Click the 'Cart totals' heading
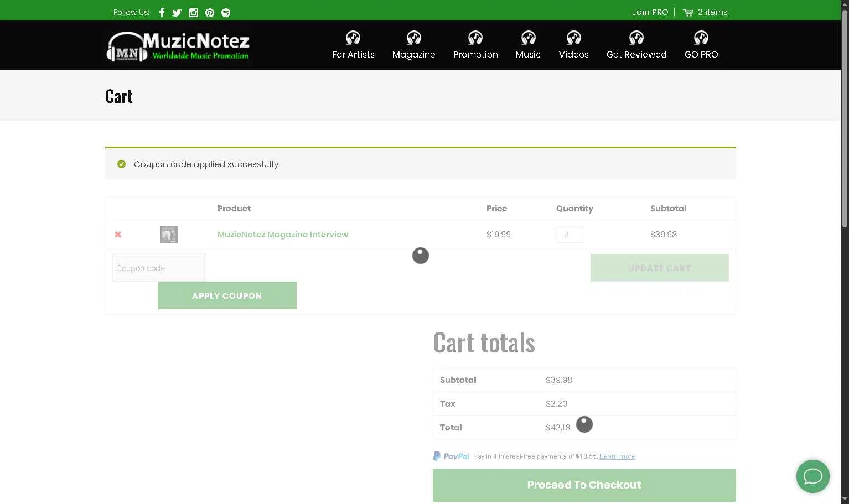The height and width of the screenshot is (504, 849). point(484,343)
